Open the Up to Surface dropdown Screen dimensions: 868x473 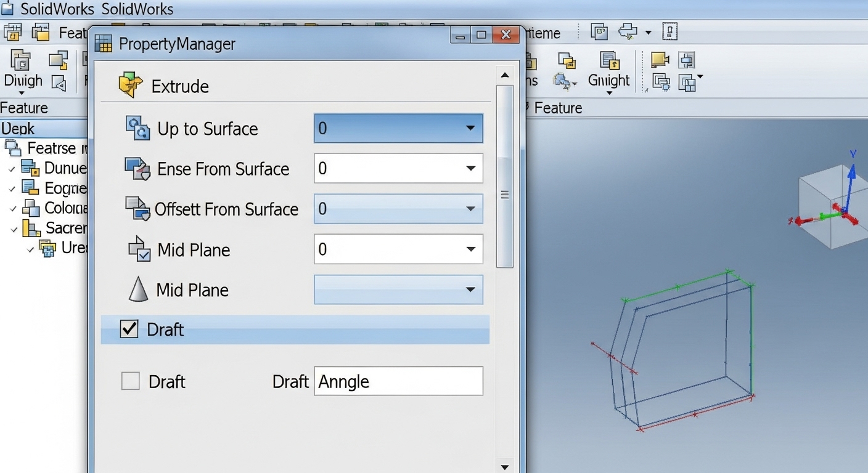coord(470,129)
